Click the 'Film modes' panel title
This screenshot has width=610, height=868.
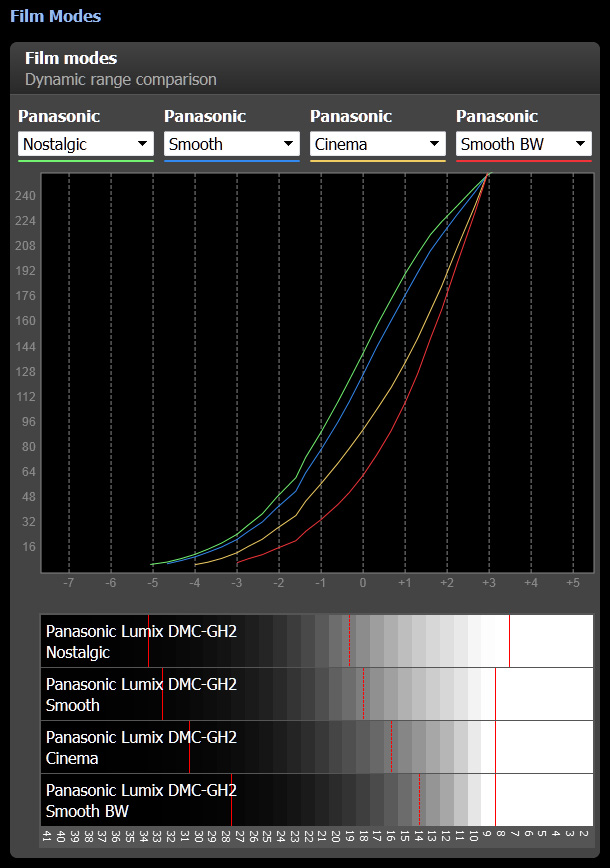(x=71, y=58)
